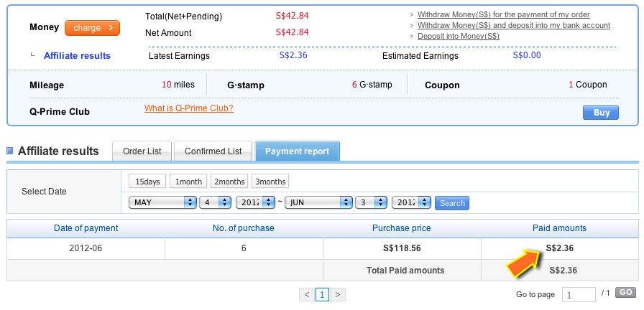Click the S$118.56 purchase price cell
Screen dimensions: 644x310
click(402, 248)
